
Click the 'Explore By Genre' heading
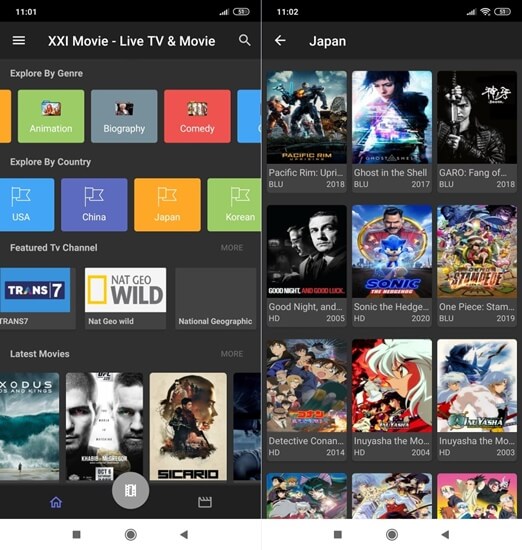coord(46,73)
